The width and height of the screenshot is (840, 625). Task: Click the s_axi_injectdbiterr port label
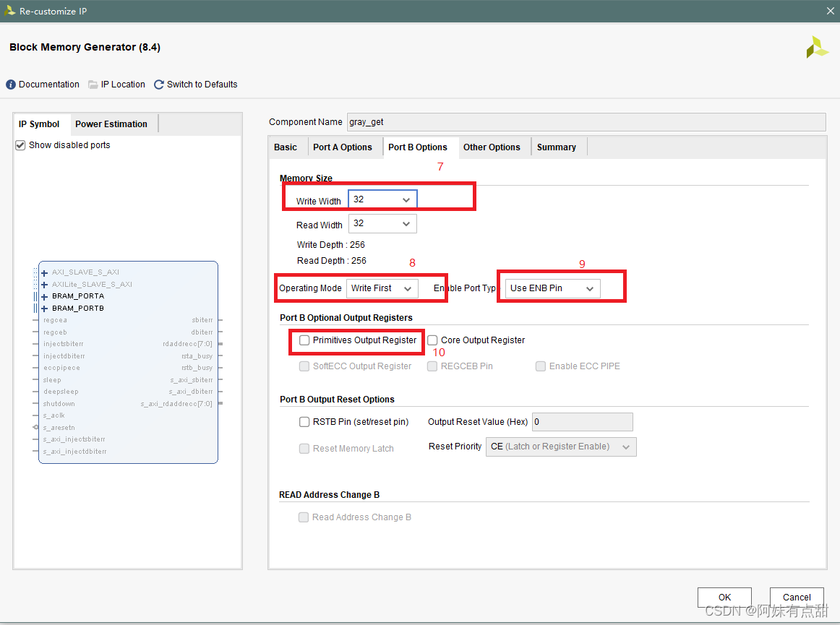point(75,452)
